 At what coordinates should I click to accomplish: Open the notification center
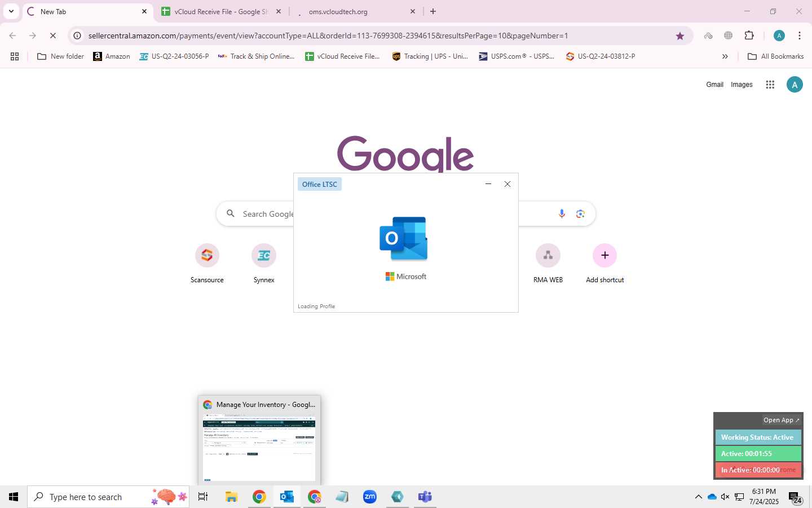pos(795,497)
